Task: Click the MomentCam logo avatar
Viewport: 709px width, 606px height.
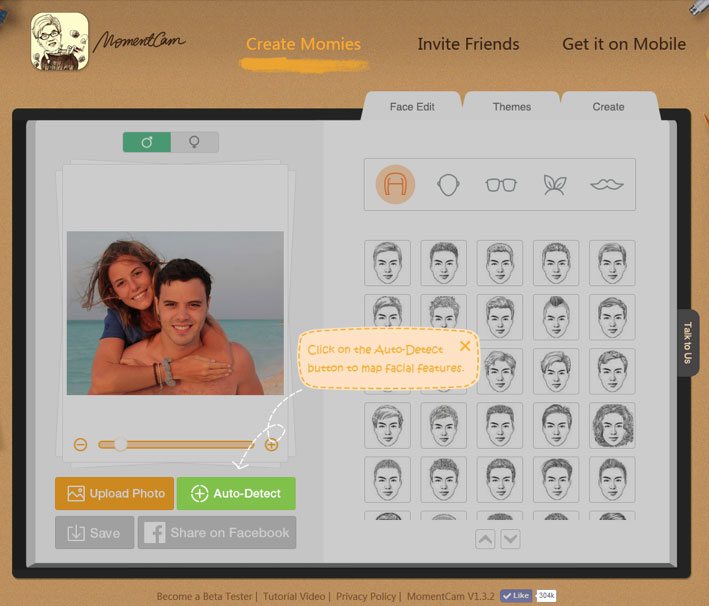Action: 59,42
